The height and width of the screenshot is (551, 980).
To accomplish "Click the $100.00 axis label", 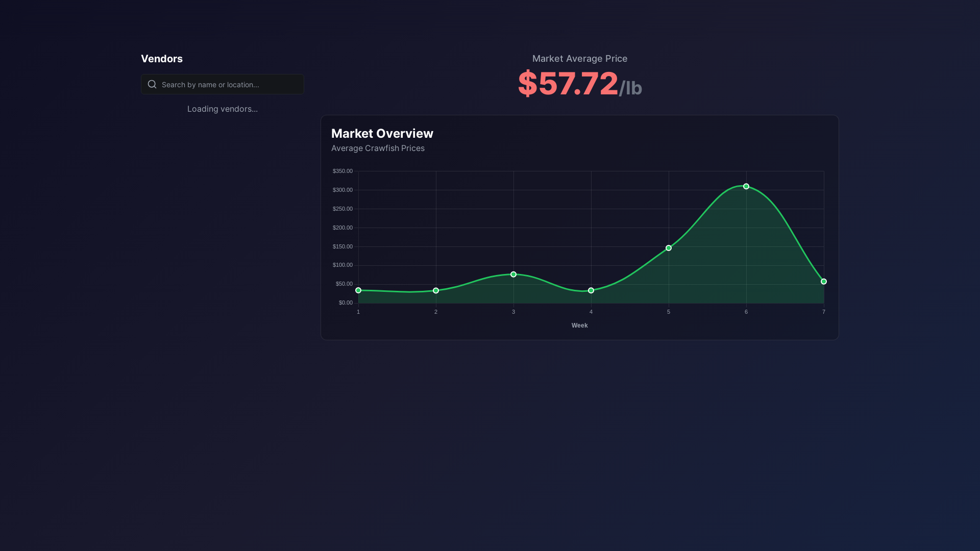I will (x=342, y=265).
